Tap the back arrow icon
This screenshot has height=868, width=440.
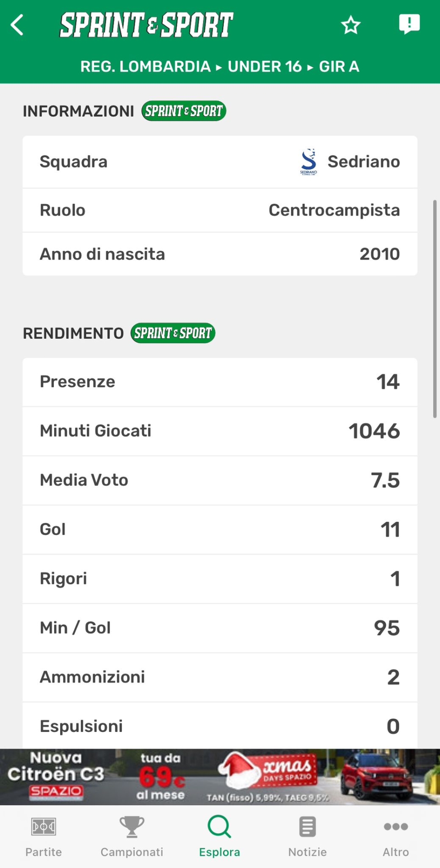[17, 25]
